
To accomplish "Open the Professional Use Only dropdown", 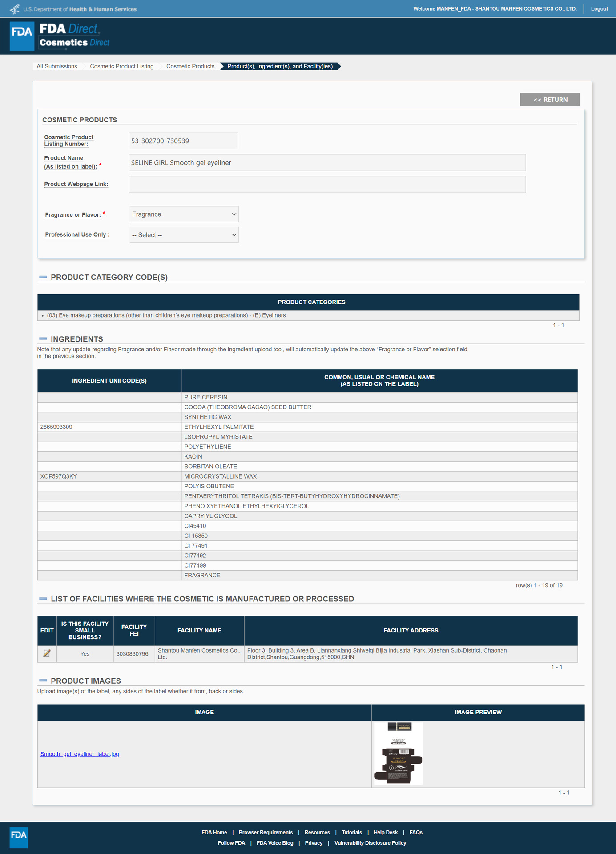I will point(184,235).
